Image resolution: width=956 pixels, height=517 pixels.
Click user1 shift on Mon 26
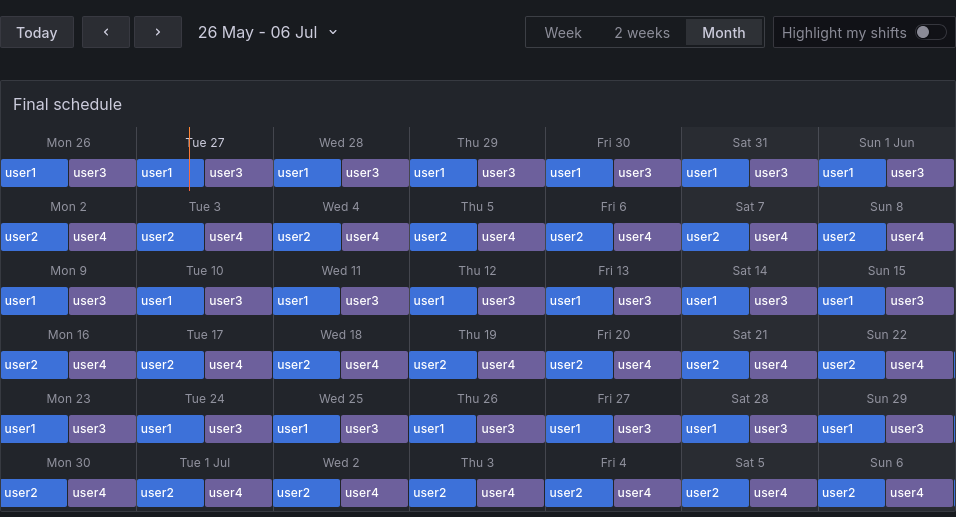34,173
